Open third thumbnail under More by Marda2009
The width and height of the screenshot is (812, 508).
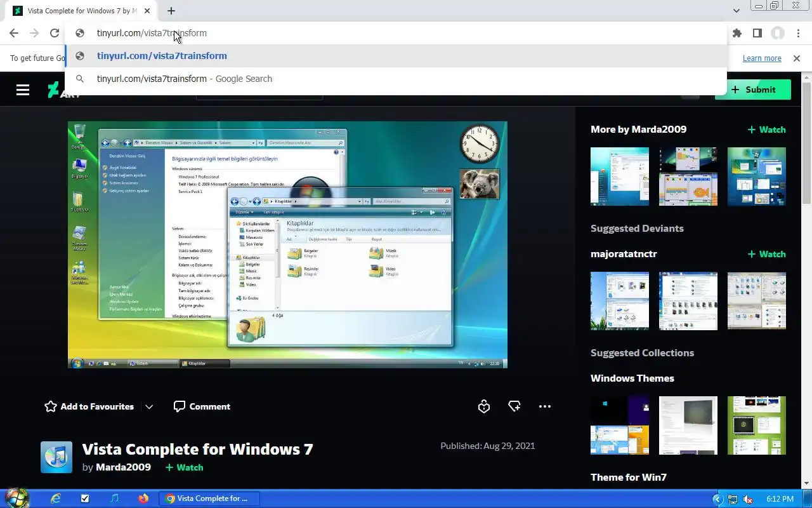(x=757, y=177)
